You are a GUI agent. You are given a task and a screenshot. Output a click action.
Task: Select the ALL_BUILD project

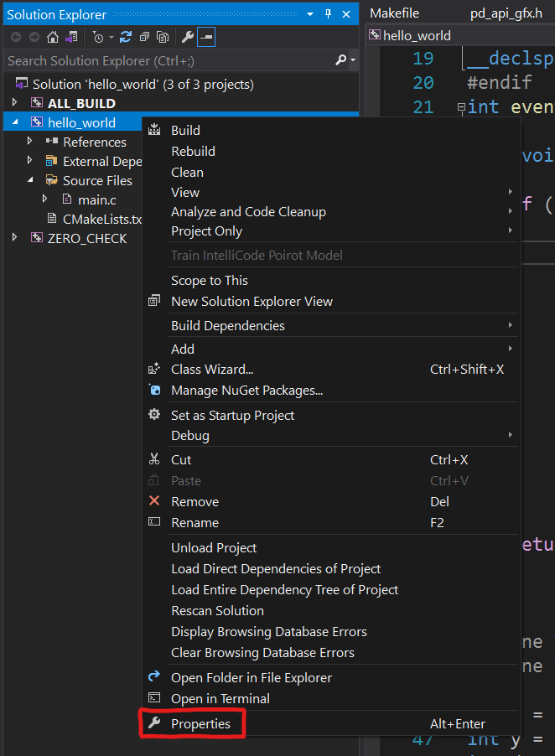point(81,104)
